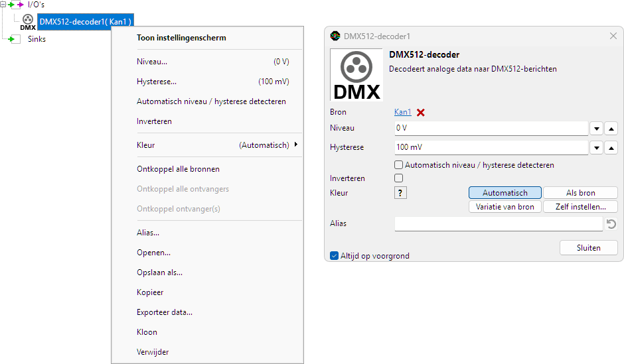The height and width of the screenshot is (364, 624).
Task: Reset the Alias with the undo arrow icon
Action: (611, 224)
